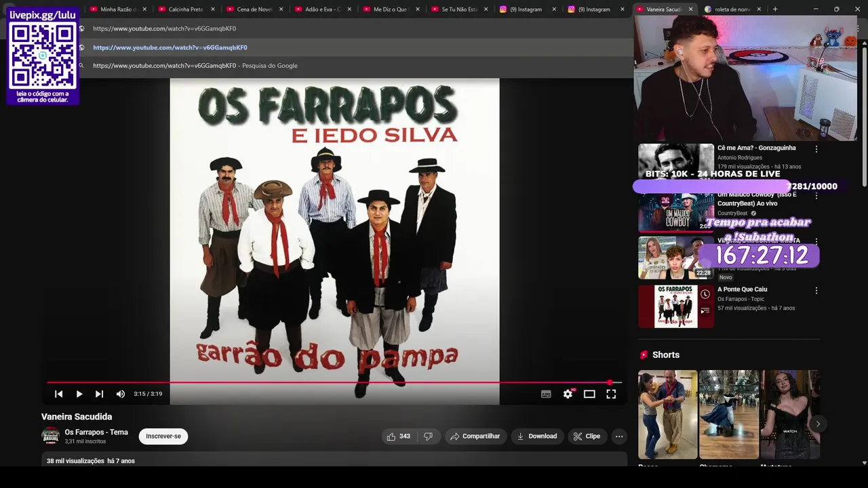The height and width of the screenshot is (488, 868).
Task: Open options menu for A Ponte Que Caiu
Action: tap(816, 291)
